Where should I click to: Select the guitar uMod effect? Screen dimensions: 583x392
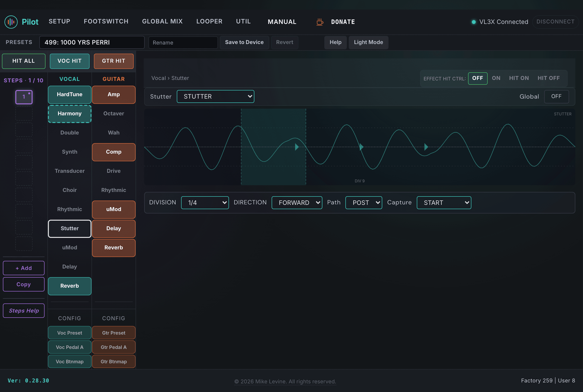pyautogui.click(x=114, y=209)
